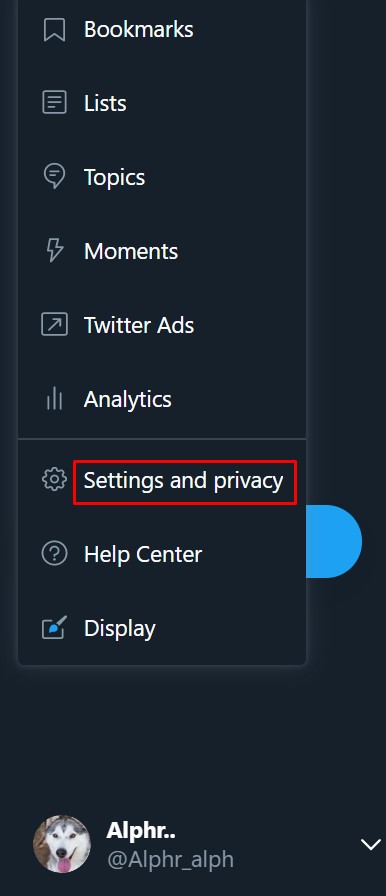Select Lists from the menu
This screenshot has width=386, height=896.
[105, 103]
